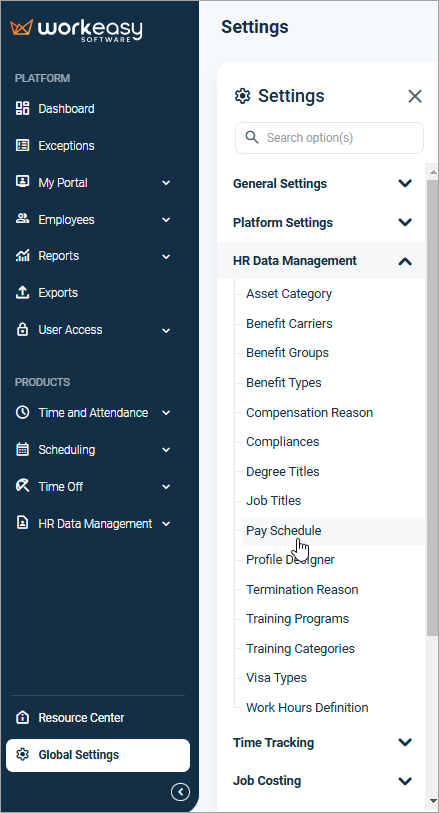This screenshot has width=439, height=813.
Task: Expand the Time Tracking section
Action: click(x=321, y=742)
